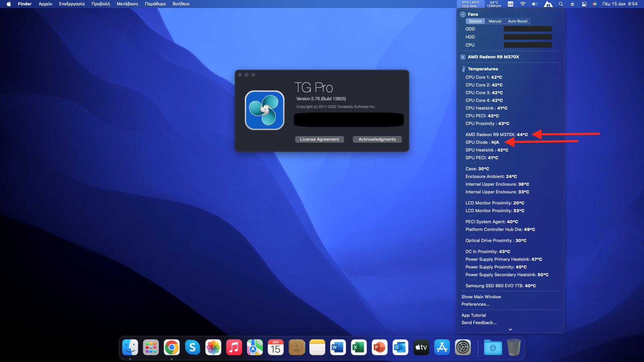Screen dimensions: 644x362
Task: Open System Preferences gear in dock
Action: [x=463, y=348]
